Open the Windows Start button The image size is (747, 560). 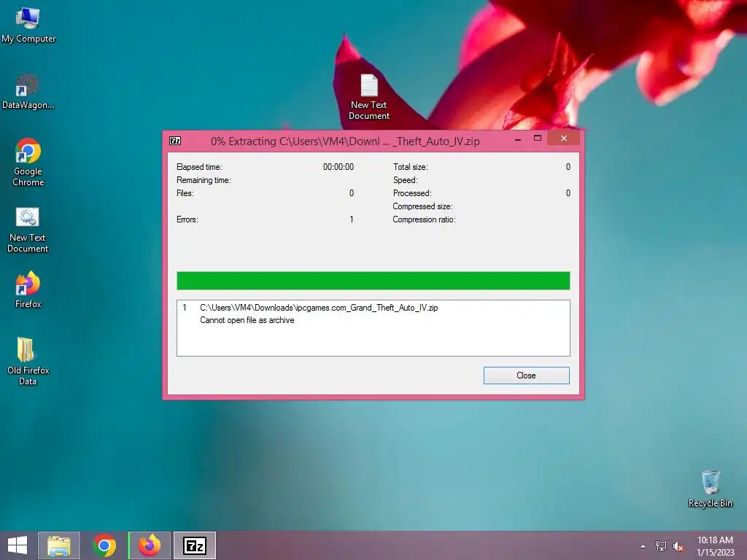[18, 545]
